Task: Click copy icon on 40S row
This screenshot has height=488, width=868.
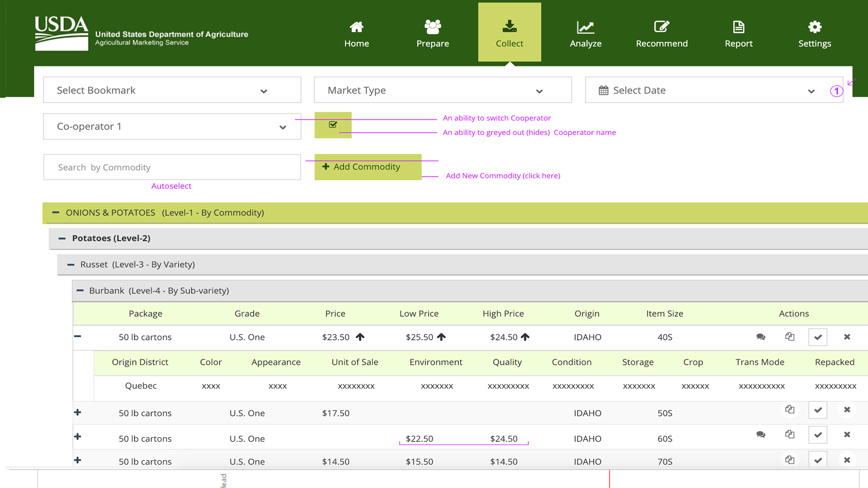Action: tap(790, 337)
